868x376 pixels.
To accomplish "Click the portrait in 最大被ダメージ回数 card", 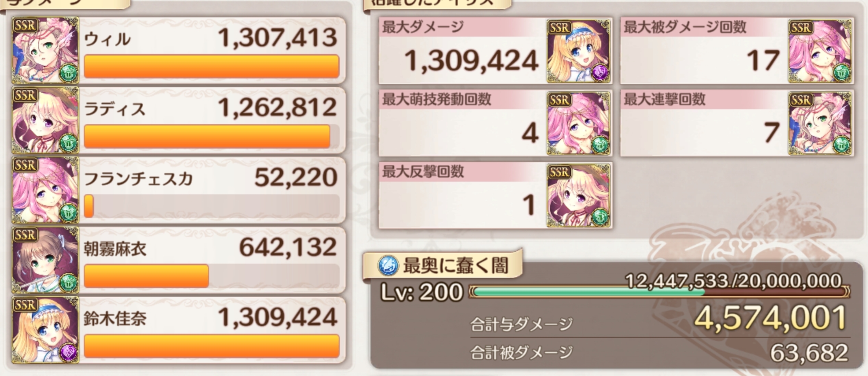I will (x=820, y=51).
